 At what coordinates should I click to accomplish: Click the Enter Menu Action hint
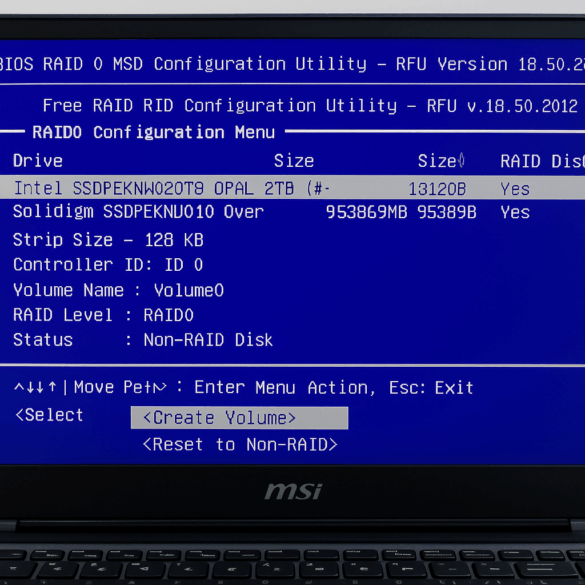tap(285, 388)
